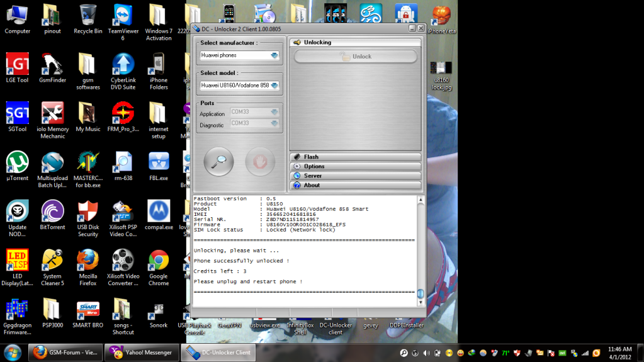Image resolution: width=644 pixels, height=362 pixels.
Task: Expand the Server section
Action: coord(355,176)
